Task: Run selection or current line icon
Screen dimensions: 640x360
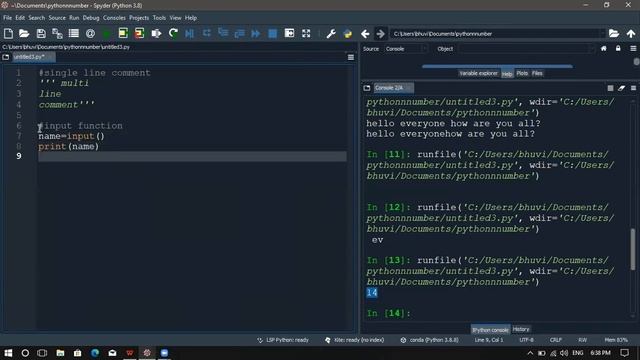Action: click(156, 33)
